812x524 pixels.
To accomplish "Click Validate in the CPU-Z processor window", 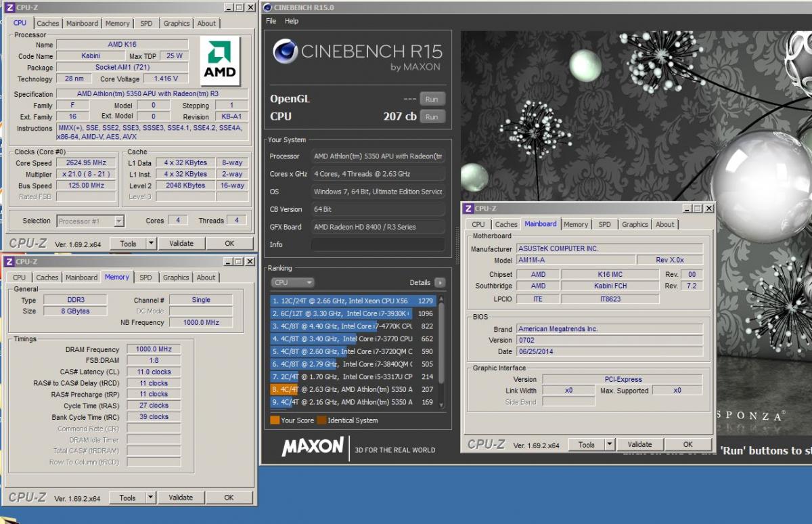I will click(181, 244).
